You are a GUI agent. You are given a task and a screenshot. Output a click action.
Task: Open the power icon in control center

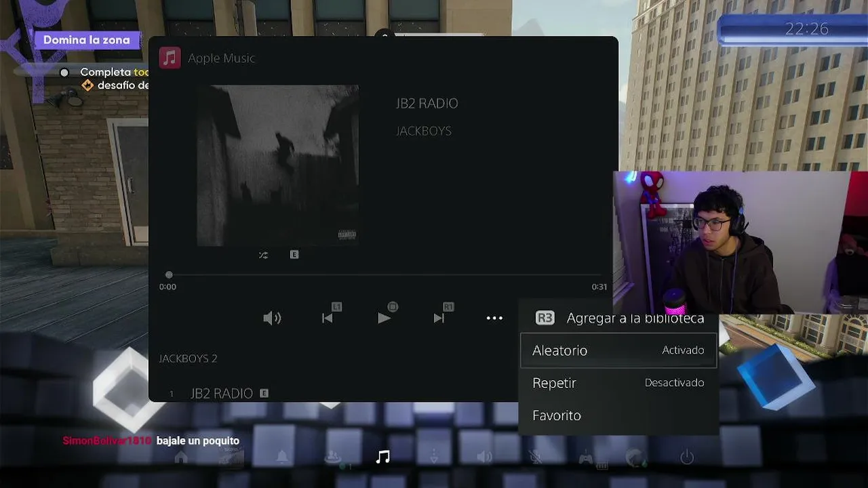click(687, 457)
